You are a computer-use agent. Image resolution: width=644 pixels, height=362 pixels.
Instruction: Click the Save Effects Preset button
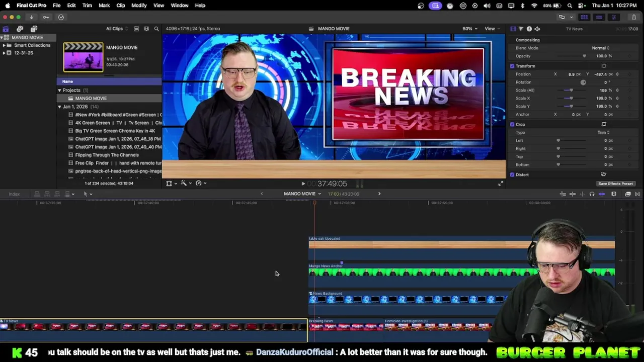coord(615,184)
